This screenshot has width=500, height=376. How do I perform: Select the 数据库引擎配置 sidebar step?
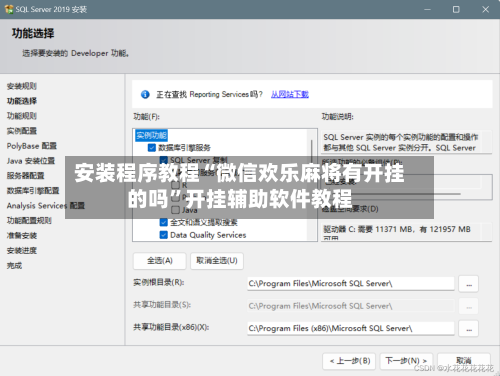pos(33,191)
